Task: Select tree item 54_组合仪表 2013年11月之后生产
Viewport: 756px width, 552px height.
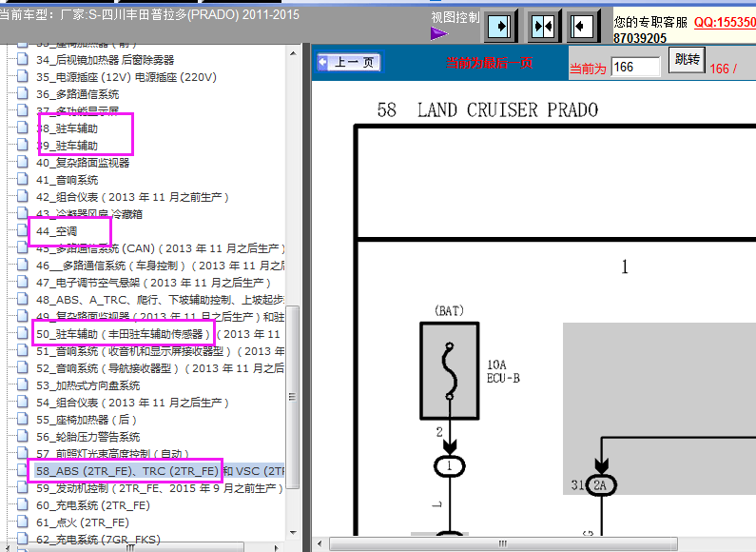Action: pyautogui.click(x=132, y=403)
